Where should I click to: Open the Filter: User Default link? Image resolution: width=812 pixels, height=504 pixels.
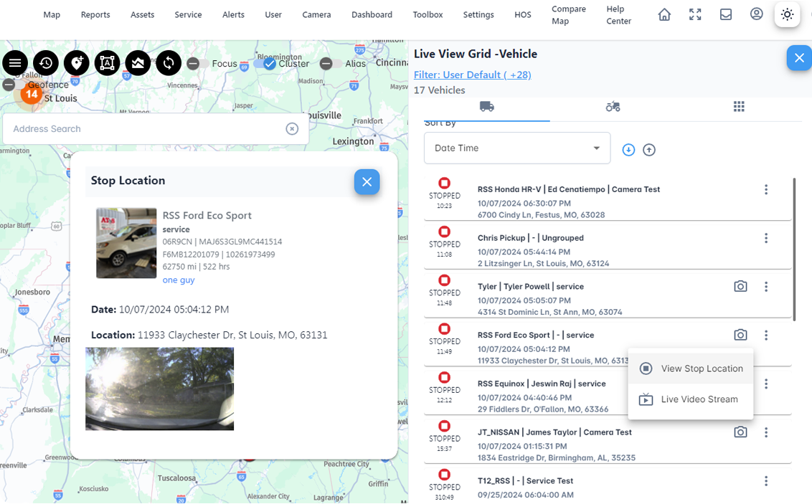pyautogui.click(x=472, y=75)
